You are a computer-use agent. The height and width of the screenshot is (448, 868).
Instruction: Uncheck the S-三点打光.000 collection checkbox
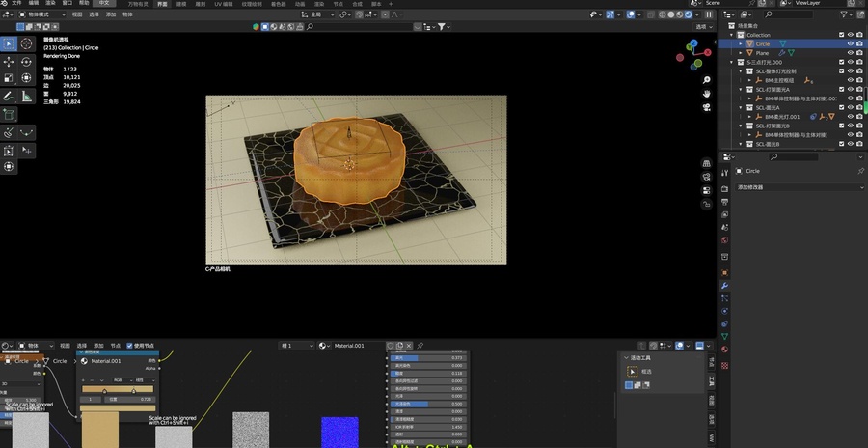pos(841,62)
